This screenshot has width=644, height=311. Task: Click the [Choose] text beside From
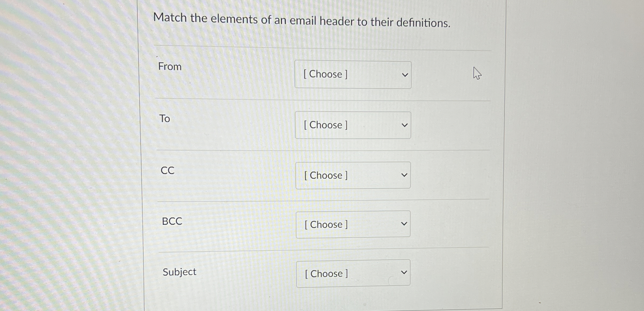[325, 74]
